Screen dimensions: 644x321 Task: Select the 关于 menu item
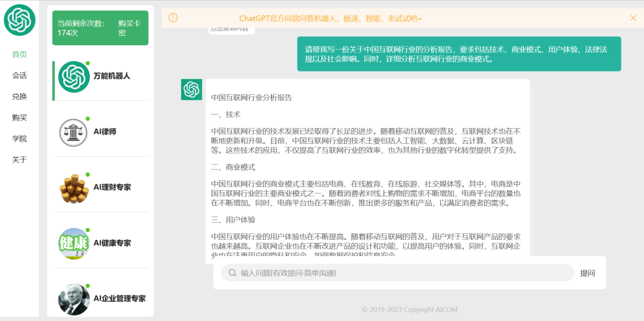pos(19,159)
